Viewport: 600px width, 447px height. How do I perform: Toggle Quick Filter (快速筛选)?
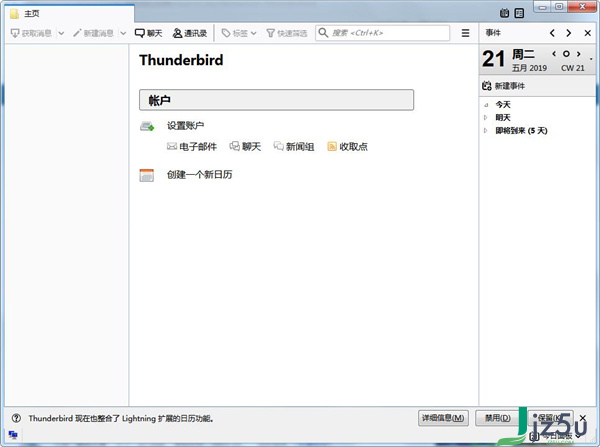coord(287,33)
